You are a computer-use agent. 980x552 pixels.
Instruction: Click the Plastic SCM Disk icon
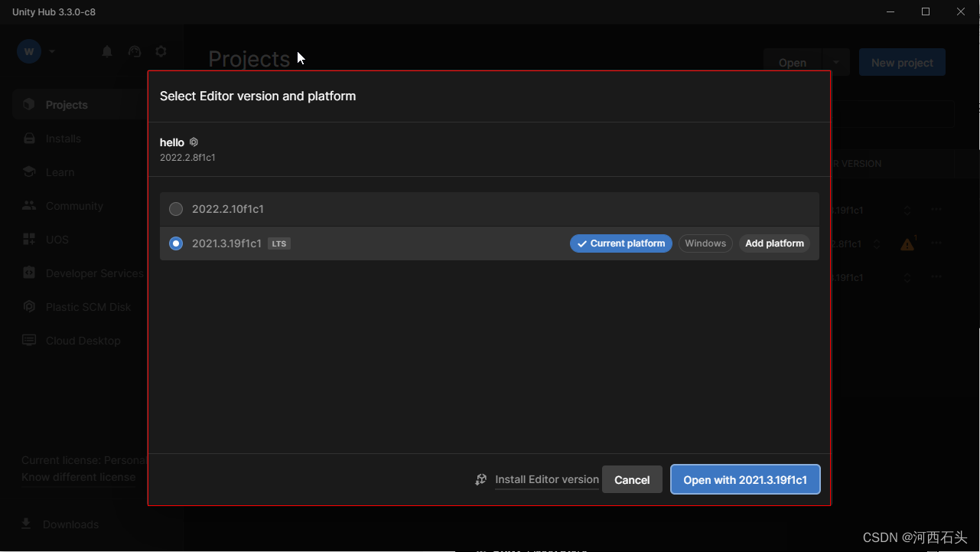[29, 306]
